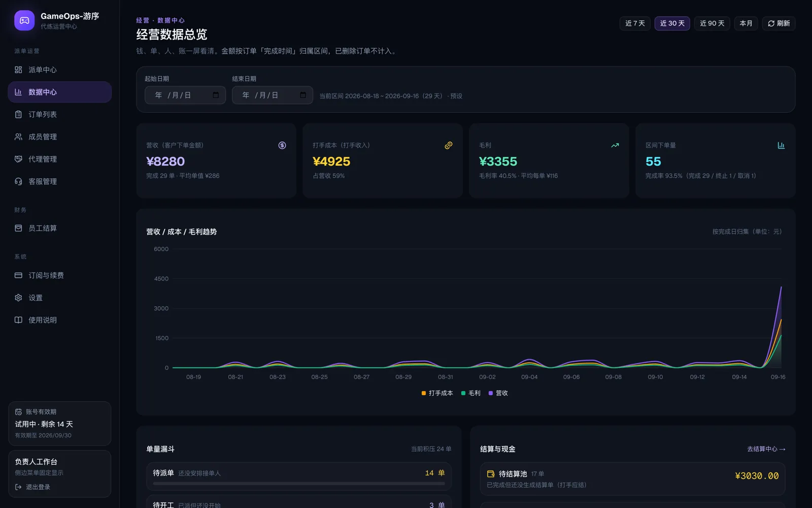Follow the 去结算中心 link
This screenshot has width=812, height=508.
point(766,449)
